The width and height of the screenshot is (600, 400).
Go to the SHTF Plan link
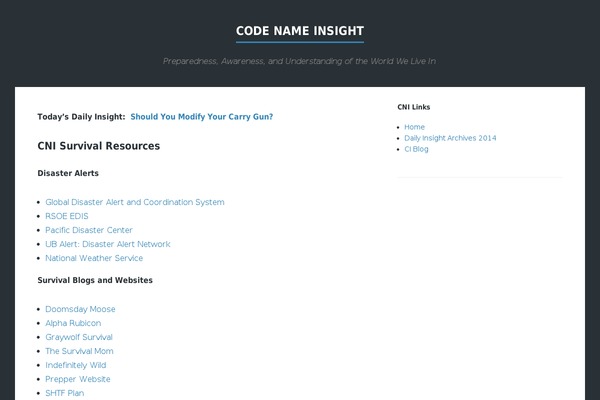tap(64, 393)
